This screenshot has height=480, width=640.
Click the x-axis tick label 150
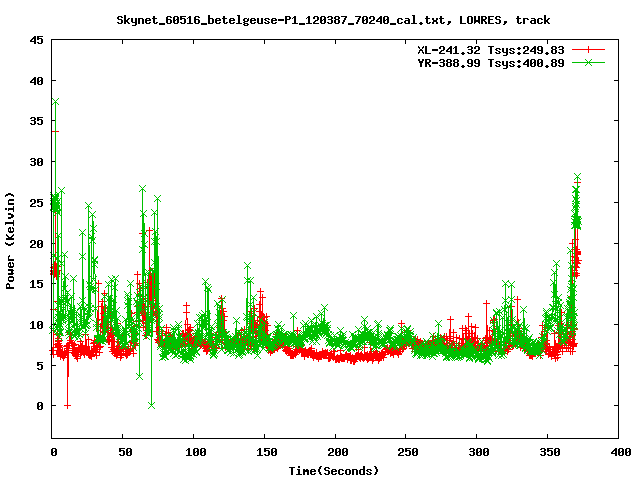point(267,452)
